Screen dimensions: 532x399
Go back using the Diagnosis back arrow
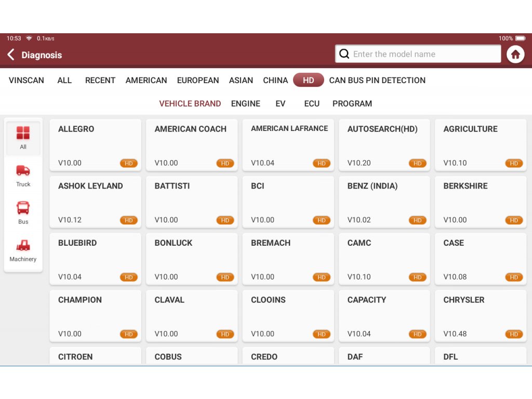coord(11,55)
